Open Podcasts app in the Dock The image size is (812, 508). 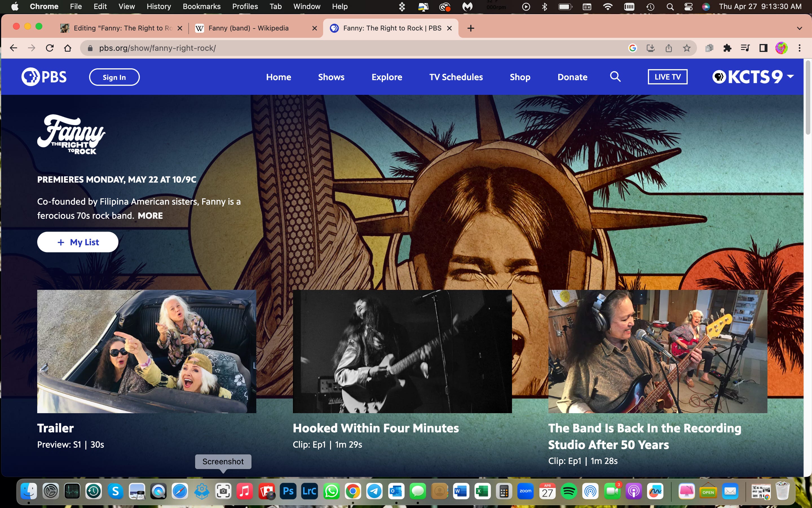634,492
